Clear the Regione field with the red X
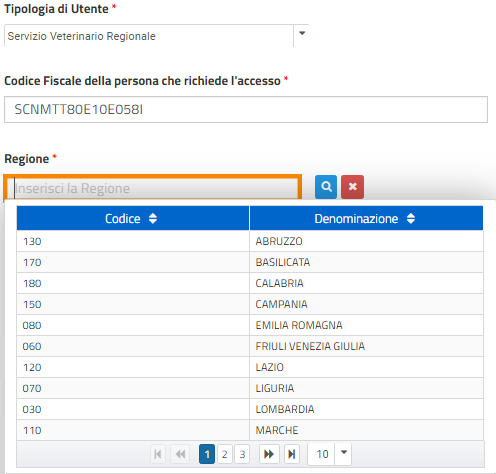The width and height of the screenshot is (496, 474). click(x=352, y=187)
